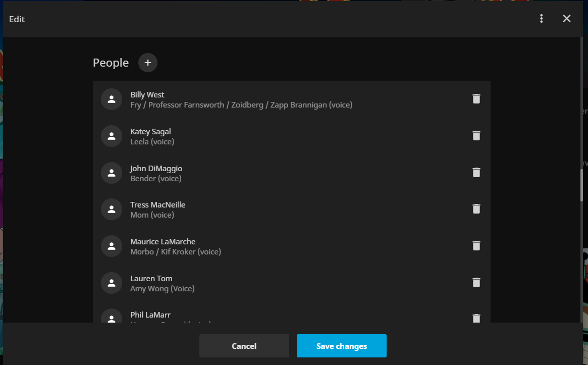This screenshot has width=588, height=365.
Task: Delete John DiMaggio entry
Action: 476,173
